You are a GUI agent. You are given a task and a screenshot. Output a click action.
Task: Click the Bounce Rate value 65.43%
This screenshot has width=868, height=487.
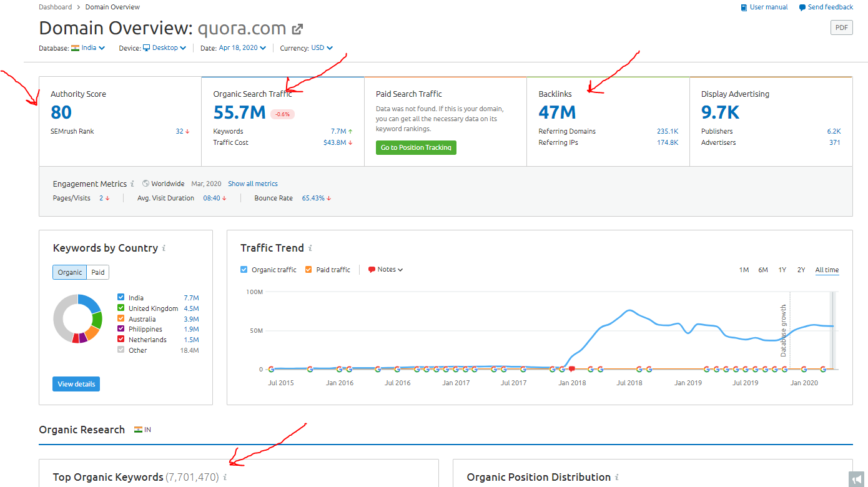pos(313,198)
